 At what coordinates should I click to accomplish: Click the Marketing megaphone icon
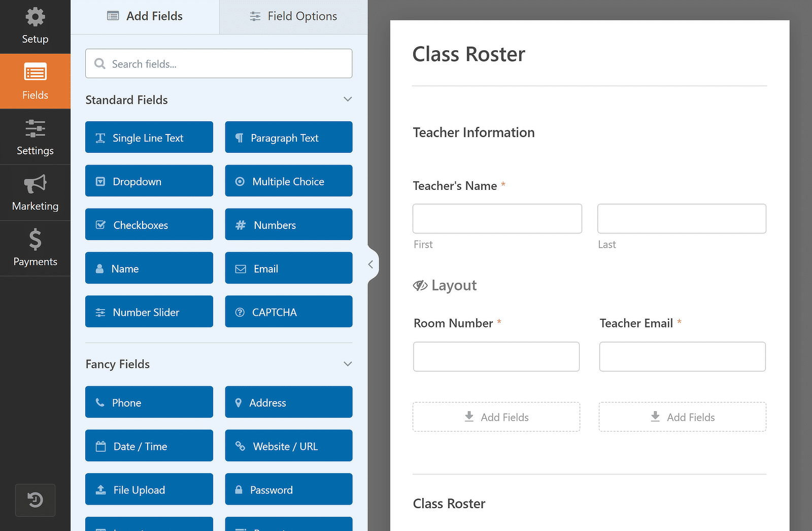click(x=35, y=193)
